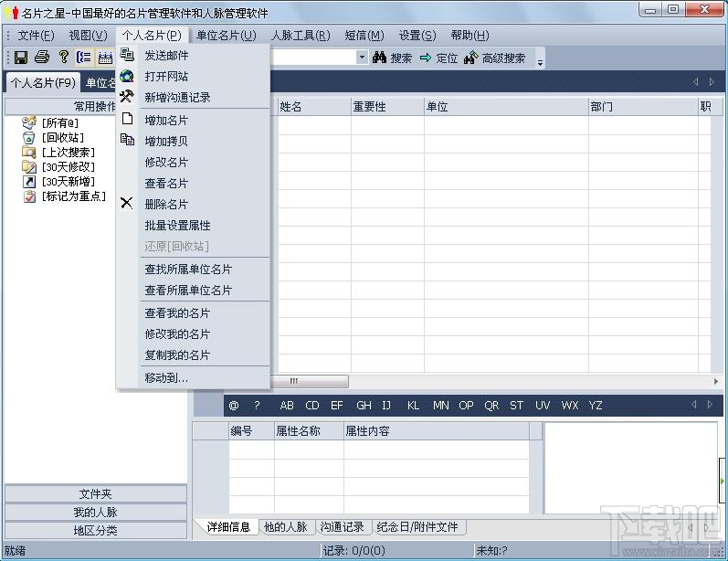Open the 视图(V) menu
The height and width of the screenshot is (561, 728).
pyautogui.click(x=89, y=36)
